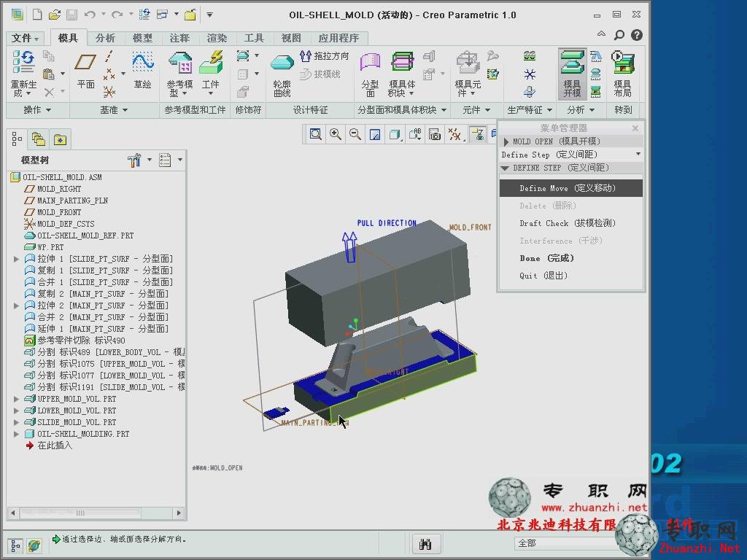Screen dimensions: 747x560
Task: Expand the LOWER_MOLD_VOL.PRT tree node
Action: [16, 411]
